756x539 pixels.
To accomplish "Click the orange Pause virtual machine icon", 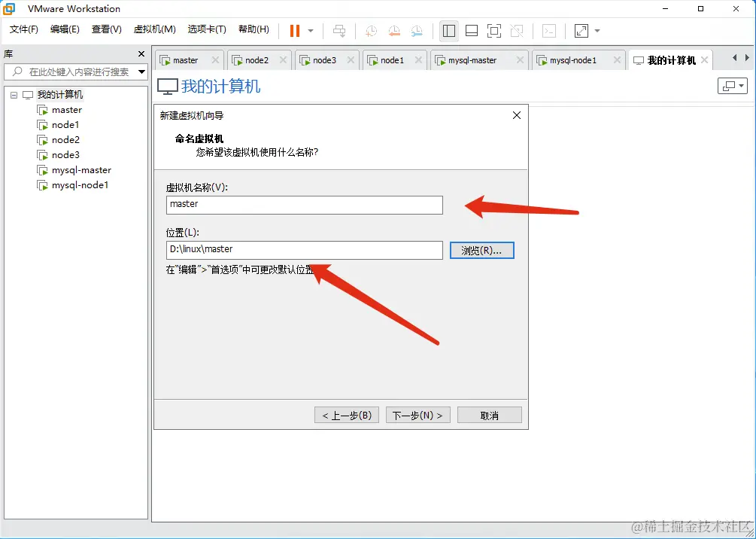I will tap(295, 31).
